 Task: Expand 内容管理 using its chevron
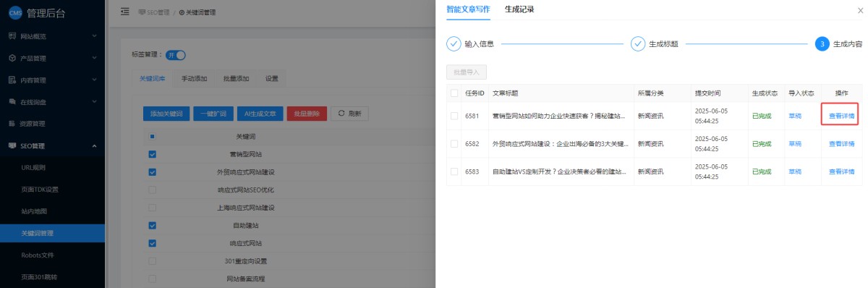(94, 80)
